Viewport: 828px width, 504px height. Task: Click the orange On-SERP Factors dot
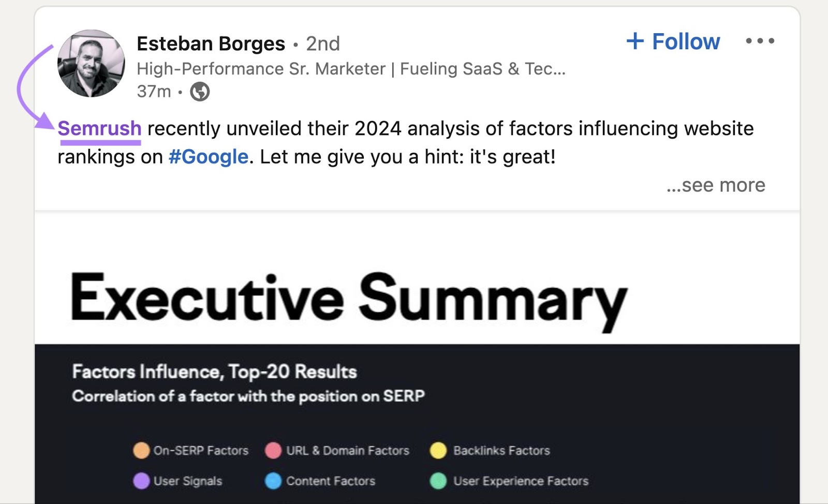coord(140,451)
